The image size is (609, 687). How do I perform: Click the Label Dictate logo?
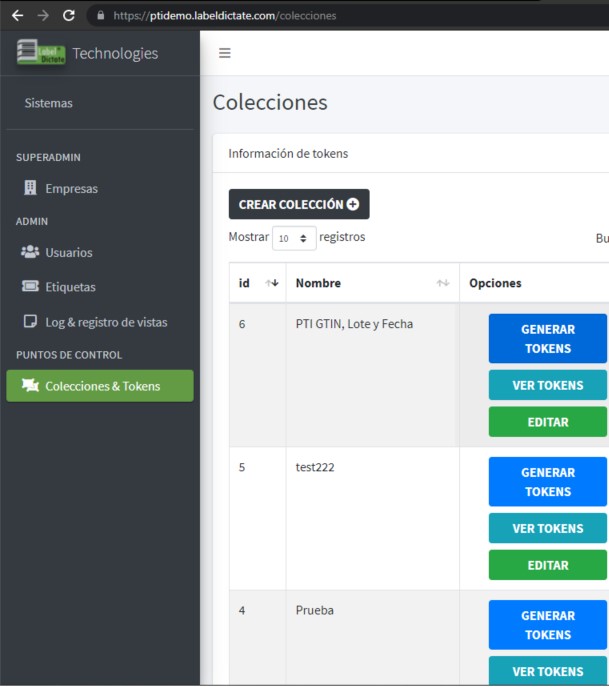41,53
